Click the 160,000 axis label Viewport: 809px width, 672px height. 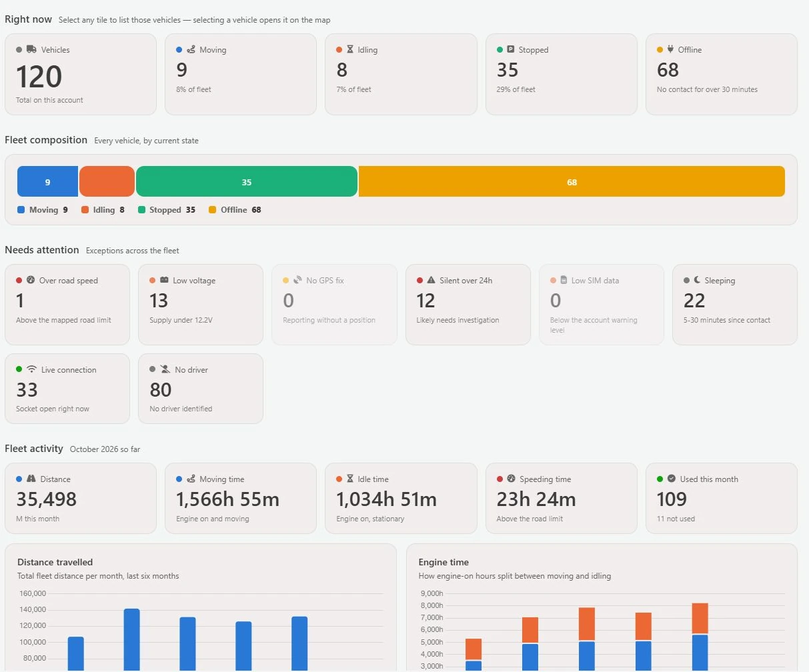click(33, 593)
